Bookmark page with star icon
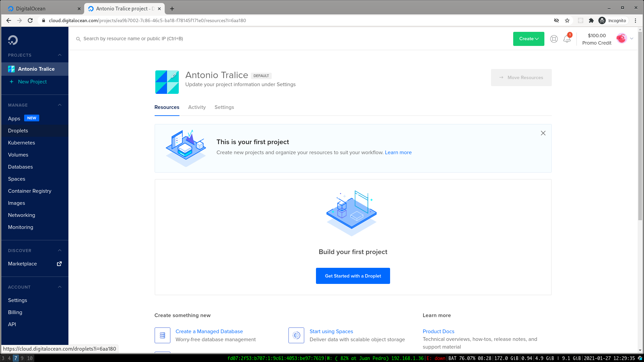The height and width of the screenshot is (362, 644). (567, 20)
